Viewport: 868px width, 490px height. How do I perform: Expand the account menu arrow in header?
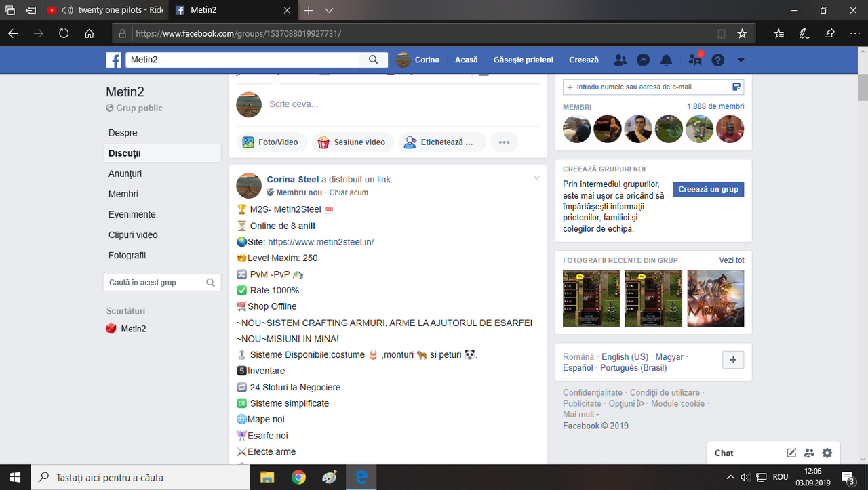(x=741, y=60)
